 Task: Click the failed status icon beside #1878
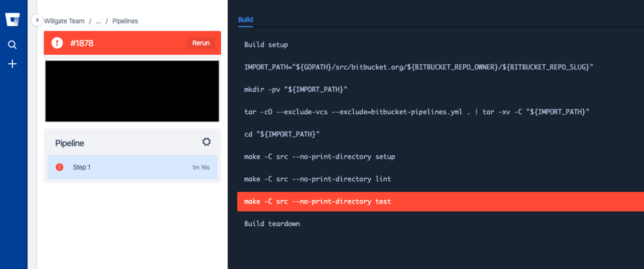point(57,43)
